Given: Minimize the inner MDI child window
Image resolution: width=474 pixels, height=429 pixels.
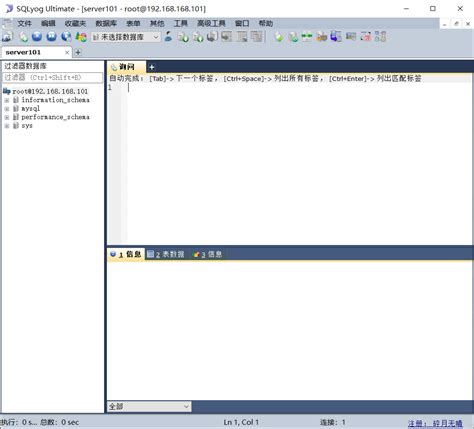Looking at the screenshot, I should [444, 24].
